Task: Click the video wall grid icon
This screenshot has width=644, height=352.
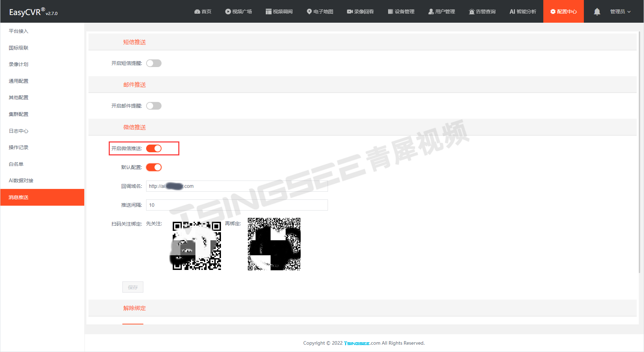Action: coord(269,12)
